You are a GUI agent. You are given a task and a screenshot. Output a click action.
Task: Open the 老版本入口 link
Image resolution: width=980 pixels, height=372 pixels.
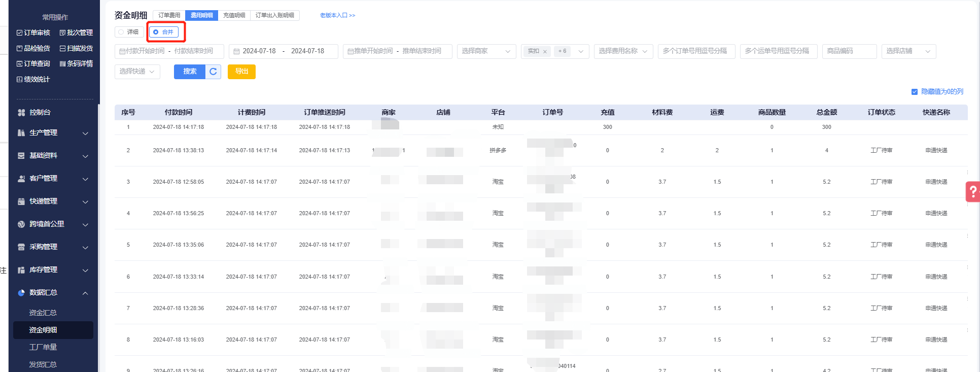tap(337, 15)
